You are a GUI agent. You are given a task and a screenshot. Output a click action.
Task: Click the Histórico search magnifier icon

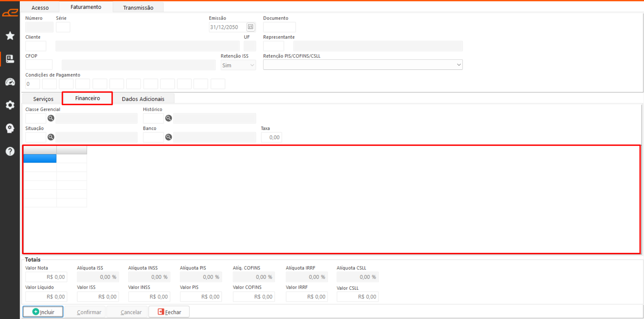coord(168,118)
